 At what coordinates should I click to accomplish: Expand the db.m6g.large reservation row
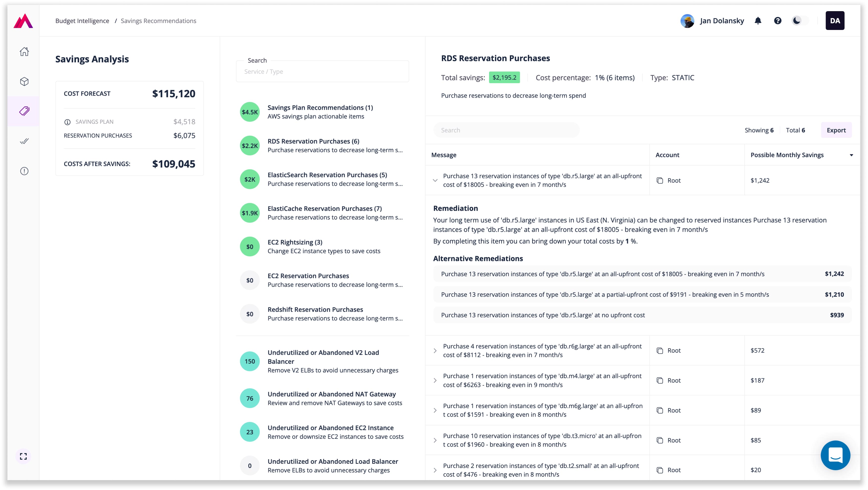tap(435, 411)
